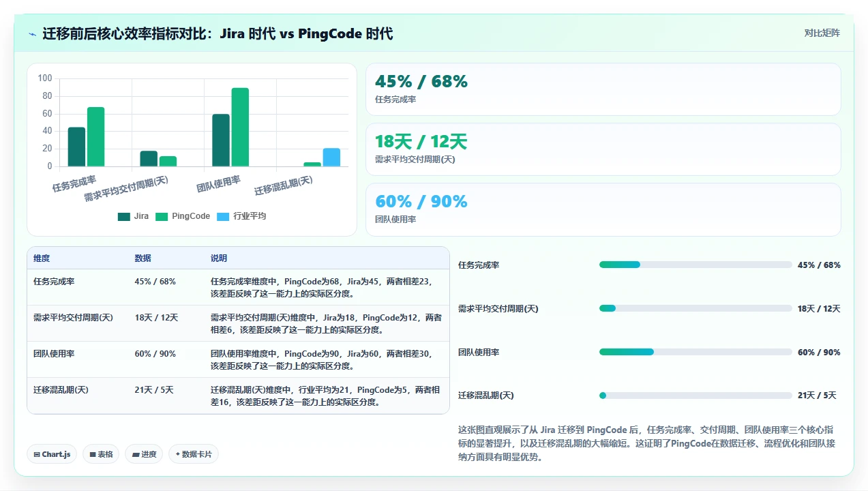The image size is (868, 491).
Task: Toggle the Jira legend swatch in chart
Action: pyautogui.click(x=124, y=216)
